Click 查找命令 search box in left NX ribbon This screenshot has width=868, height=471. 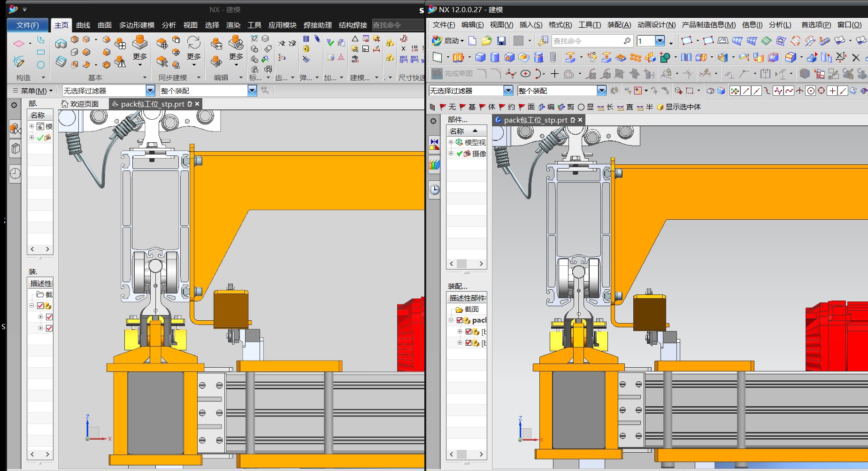point(398,25)
